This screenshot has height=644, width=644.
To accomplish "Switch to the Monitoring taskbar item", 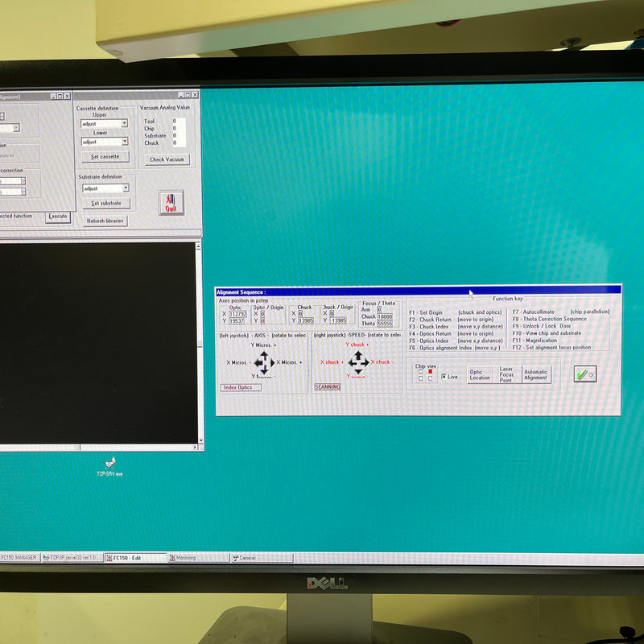I will coord(199,557).
